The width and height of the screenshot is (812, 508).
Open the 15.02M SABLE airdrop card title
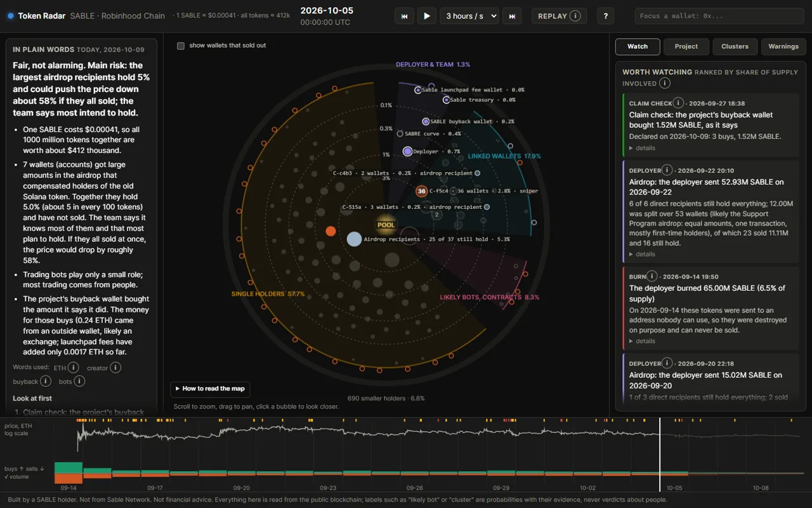point(705,380)
